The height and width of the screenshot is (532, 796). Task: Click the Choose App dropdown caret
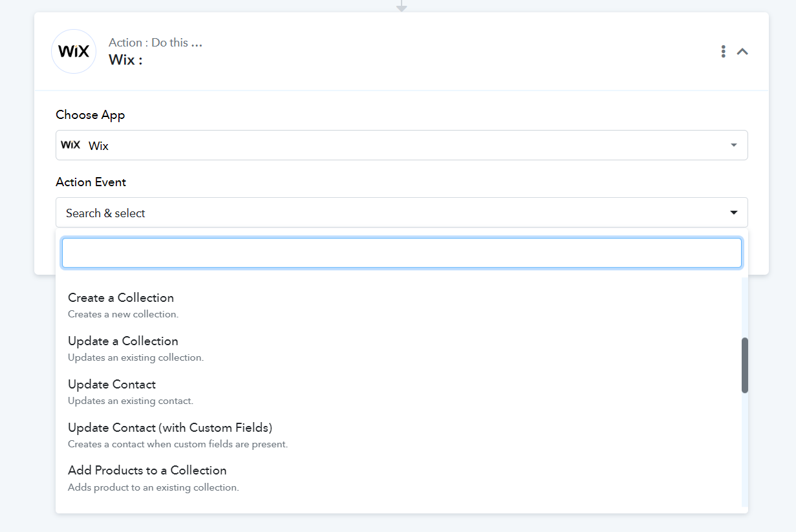coord(734,145)
